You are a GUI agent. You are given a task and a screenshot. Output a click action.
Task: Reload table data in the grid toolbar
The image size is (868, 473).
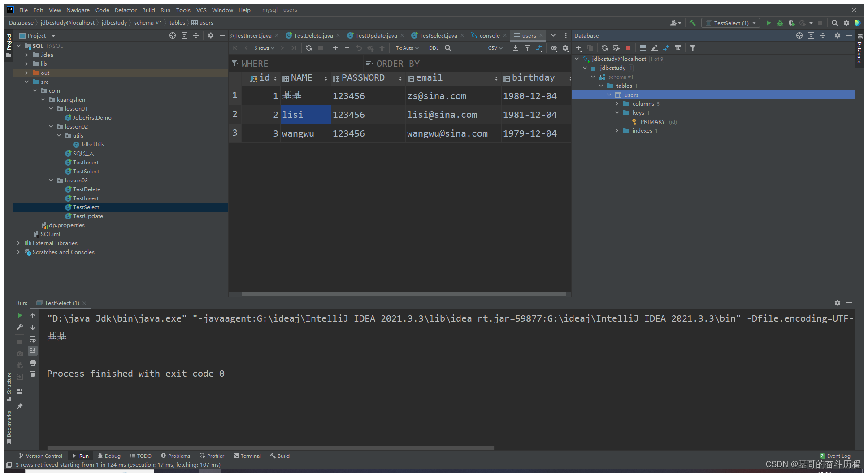(309, 48)
